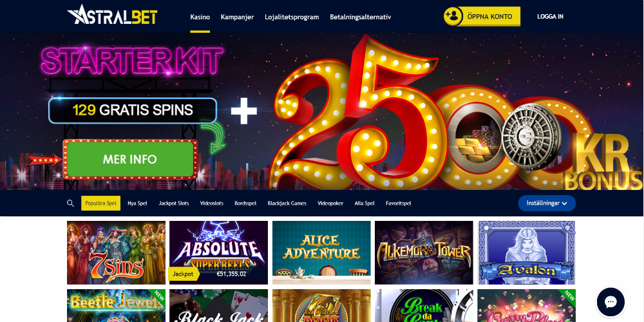
Task: Click the AstralBet logo
Action: coord(112,15)
